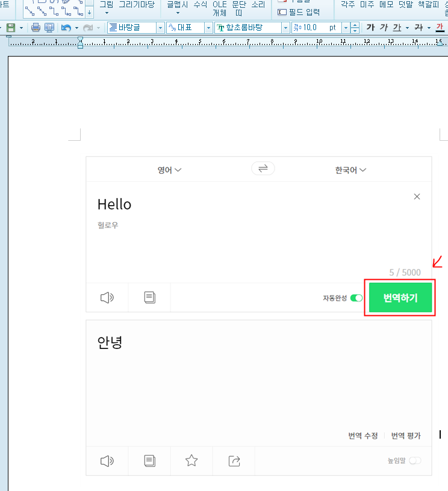Screen dimensions: 448x491
Task: Open the font size dropdown arrow
Action: [346, 28]
